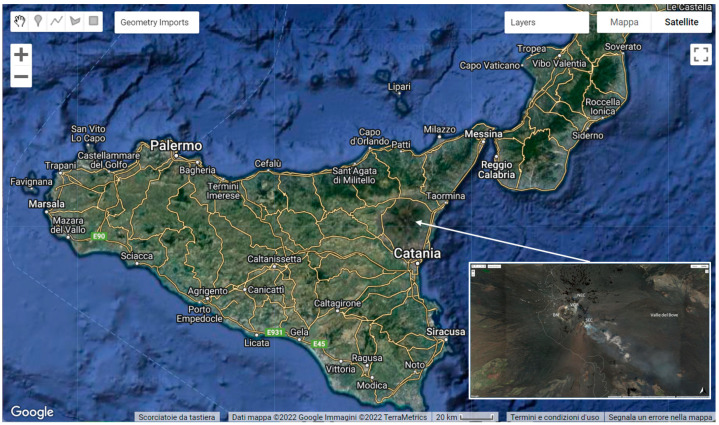
Task: Zoom in with the plus button
Action: 21,54
